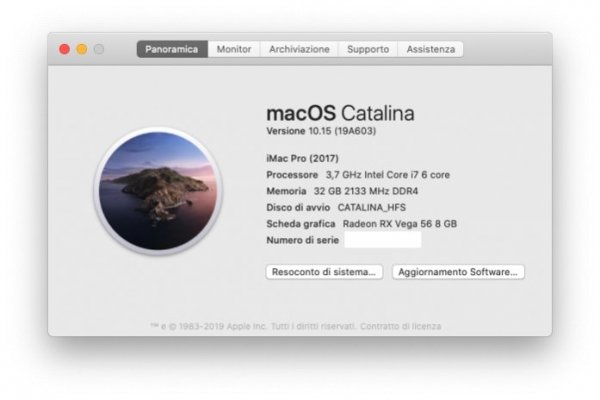
Task: Click the Contratto di licenza link
Action: (x=401, y=327)
